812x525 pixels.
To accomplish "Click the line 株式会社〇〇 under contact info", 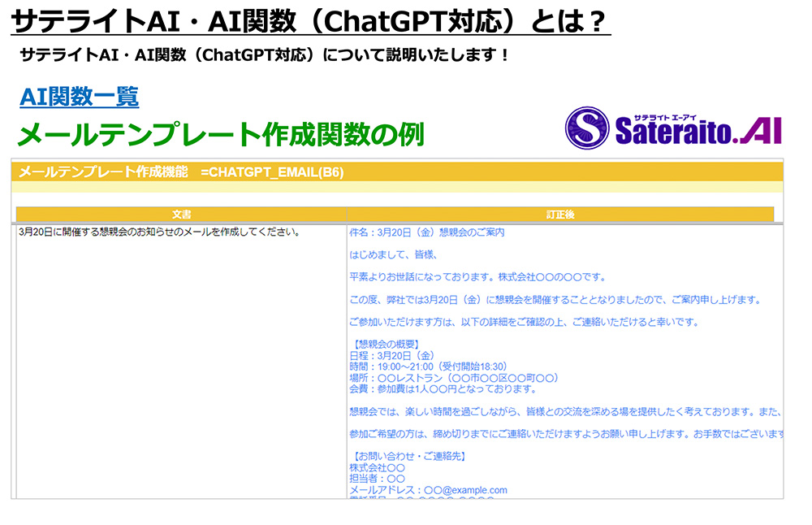I will click(377, 467).
